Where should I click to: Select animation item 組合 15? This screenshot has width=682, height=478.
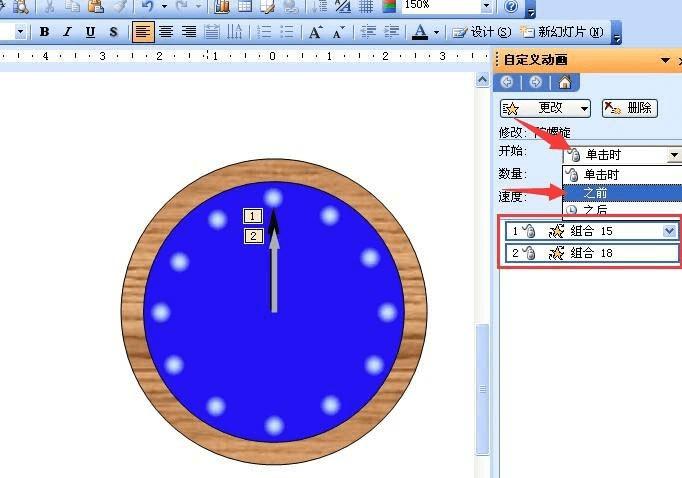point(592,231)
